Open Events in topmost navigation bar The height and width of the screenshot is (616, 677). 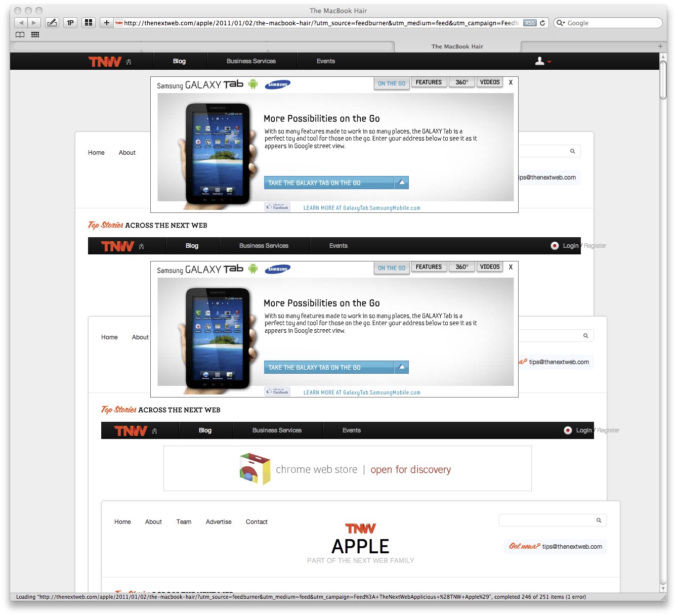(326, 61)
